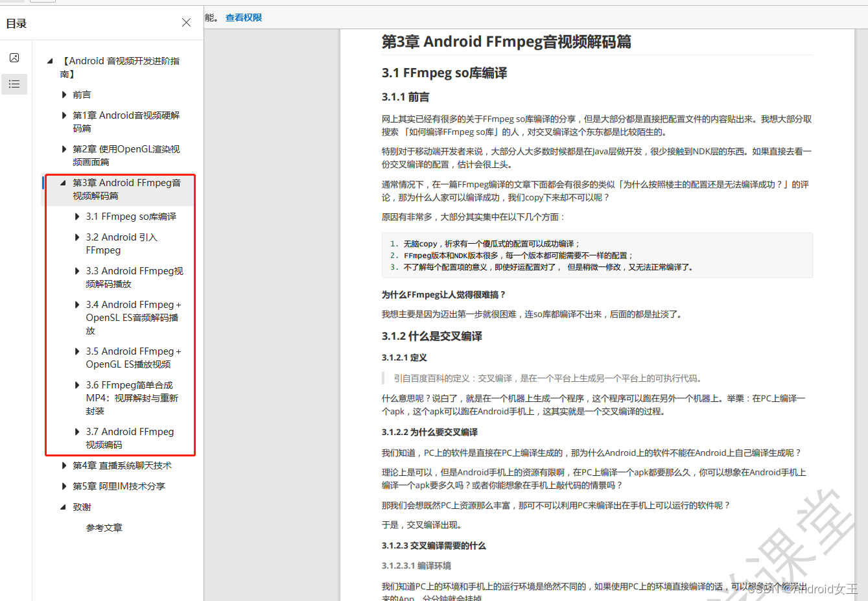Click the chapter heading 第3章 Android FFmpeg音视频解码篇
Viewport: 868px width, 601px height.
click(x=506, y=41)
